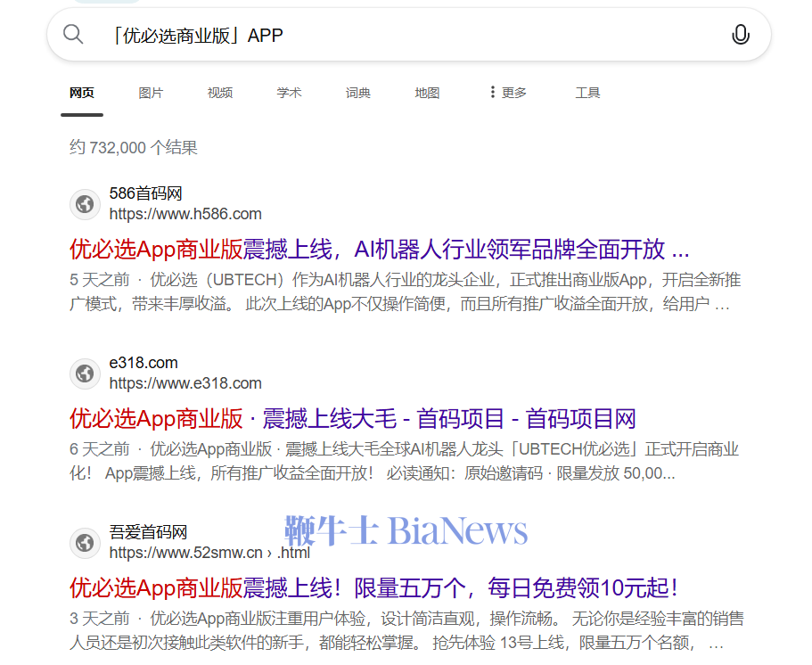Viewport: 812px width, 665px height.
Task: Click the search magnifier icon
Action: (x=73, y=35)
